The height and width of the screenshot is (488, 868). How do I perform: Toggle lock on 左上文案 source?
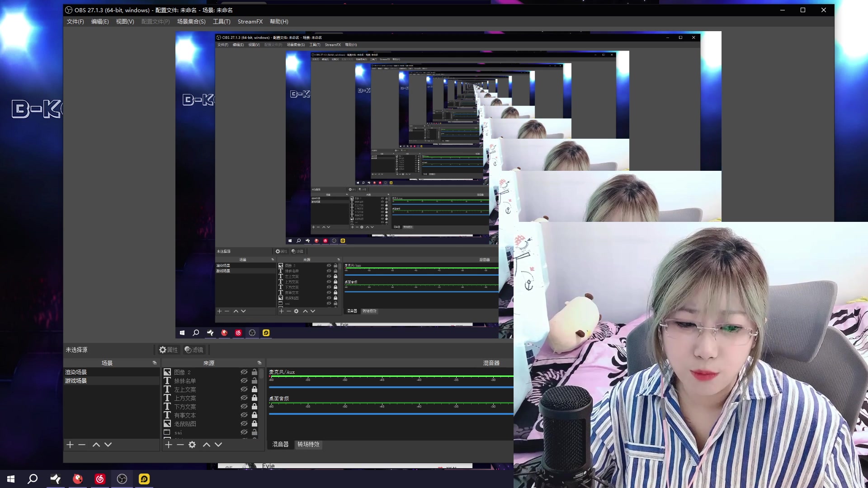(x=255, y=389)
